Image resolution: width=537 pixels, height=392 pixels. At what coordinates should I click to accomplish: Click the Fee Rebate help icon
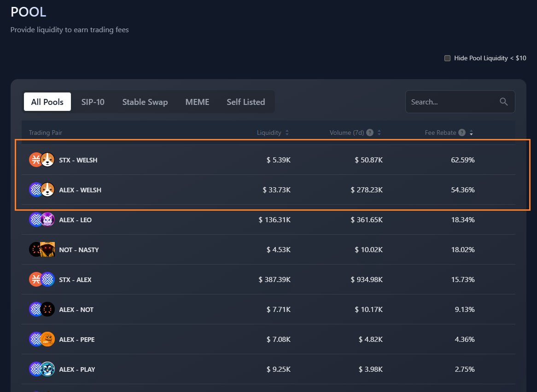(x=461, y=133)
